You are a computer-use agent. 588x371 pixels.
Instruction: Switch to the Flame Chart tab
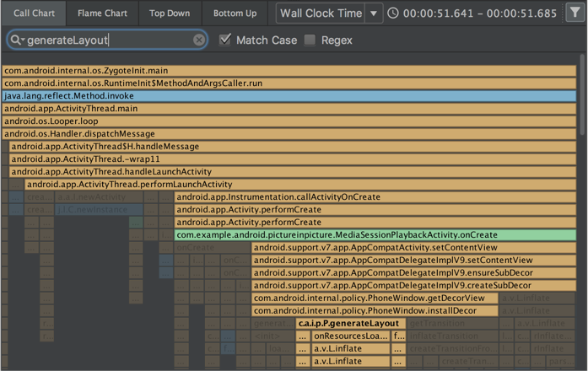click(102, 13)
